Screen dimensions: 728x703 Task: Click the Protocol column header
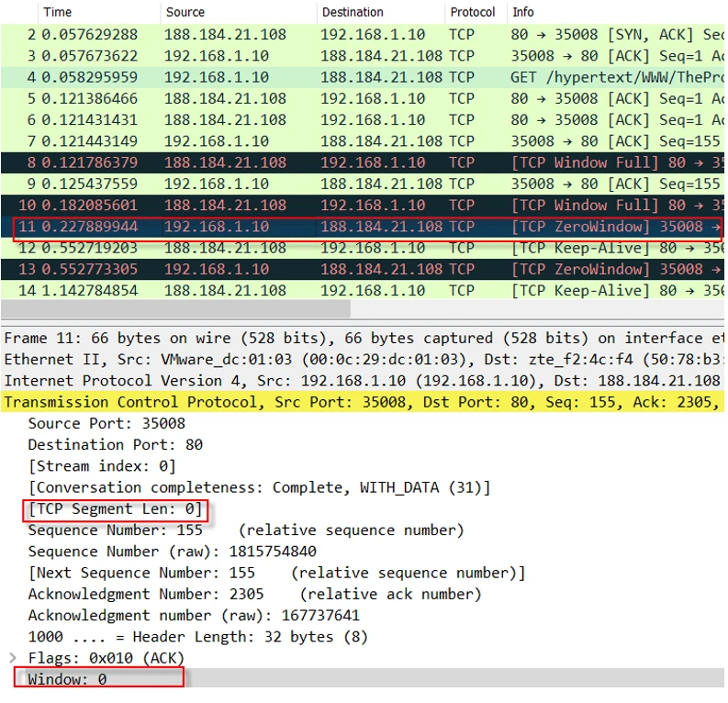tap(473, 12)
